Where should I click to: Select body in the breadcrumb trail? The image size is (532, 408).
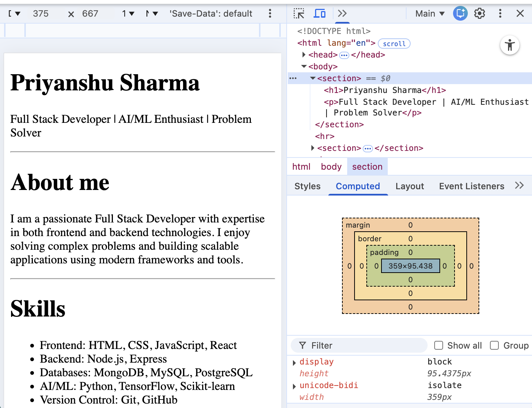[x=331, y=167]
